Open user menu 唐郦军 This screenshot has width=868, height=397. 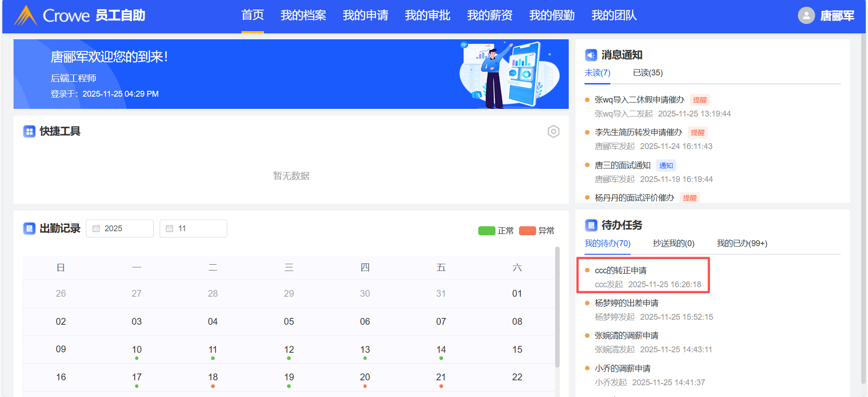837,16
